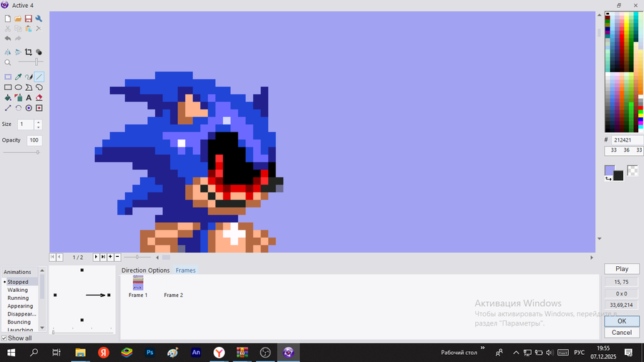Click the Undo arrow icon
The image size is (644, 362).
pos(8,39)
